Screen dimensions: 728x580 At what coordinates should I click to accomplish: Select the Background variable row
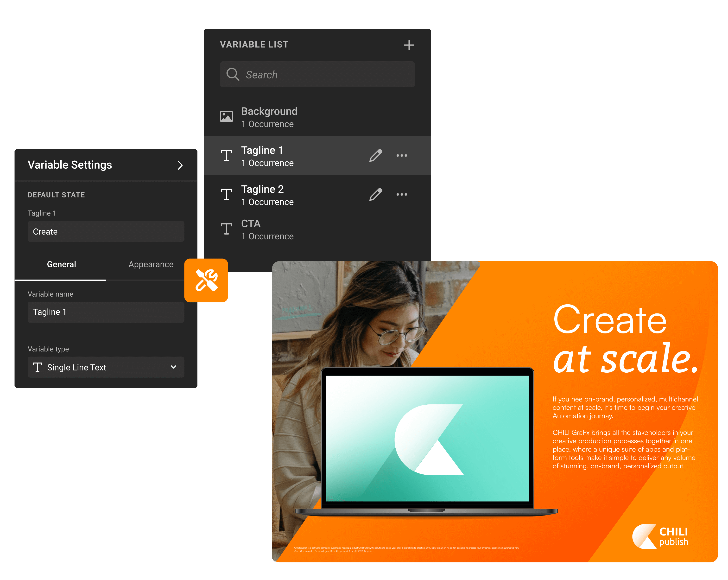click(317, 117)
